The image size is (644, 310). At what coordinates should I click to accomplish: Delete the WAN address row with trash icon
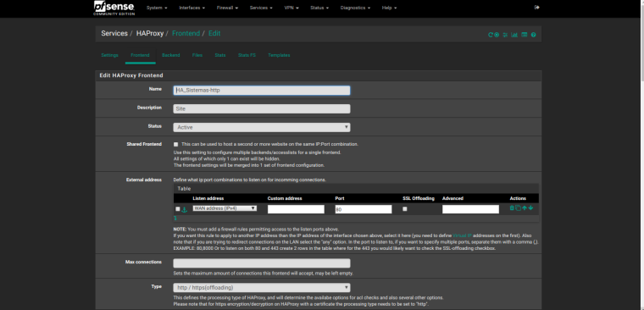point(512,208)
